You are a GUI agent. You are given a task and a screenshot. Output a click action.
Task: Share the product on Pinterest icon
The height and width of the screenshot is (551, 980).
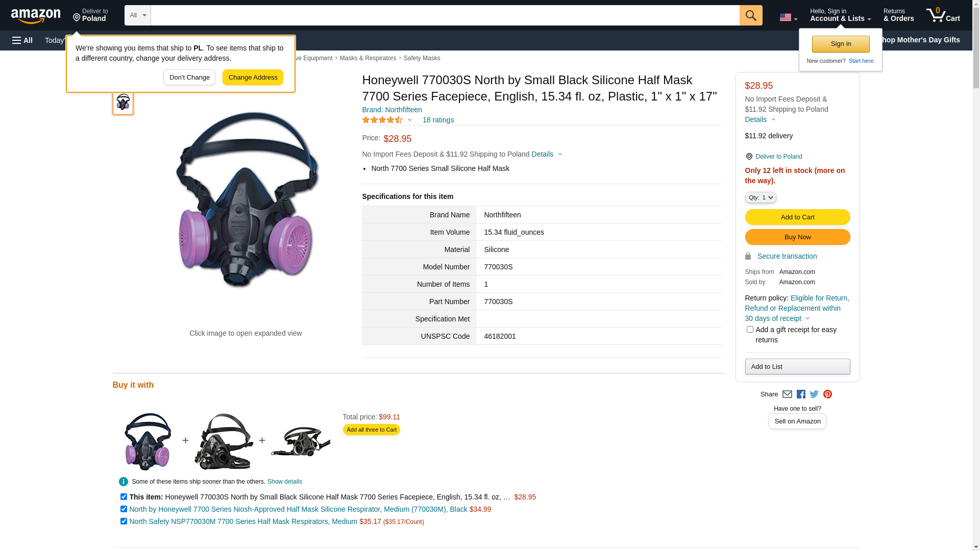click(x=827, y=394)
